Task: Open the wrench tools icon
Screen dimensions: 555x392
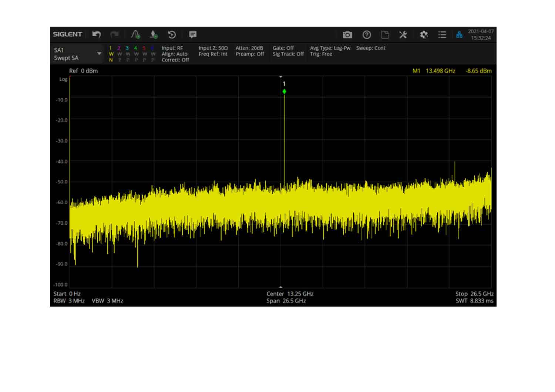Action: click(403, 35)
